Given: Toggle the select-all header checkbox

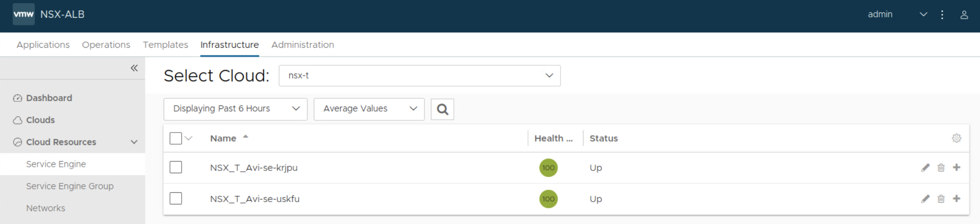Looking at the screenshot, I should click(x=176, y=138).
